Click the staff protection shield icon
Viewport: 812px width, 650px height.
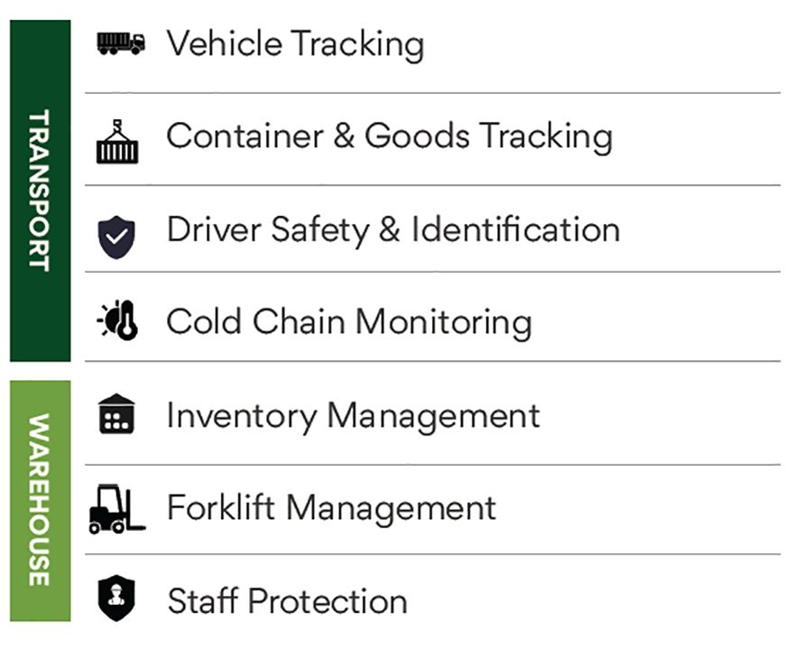[117, 599]
